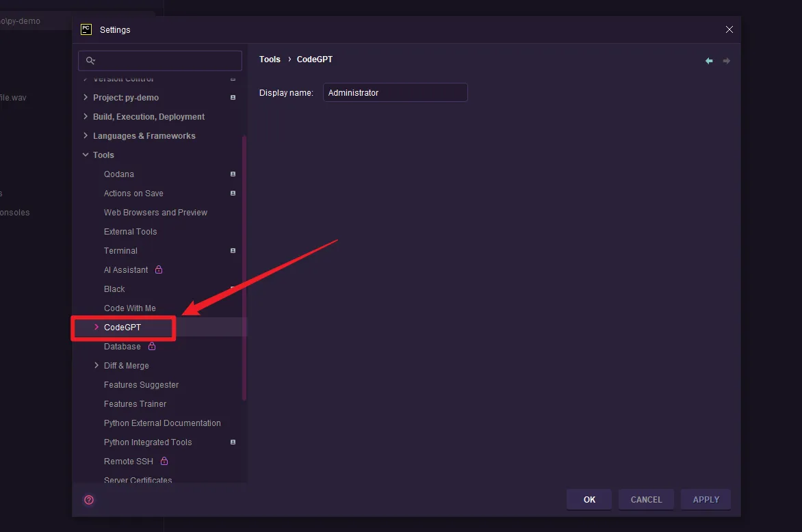
Task: Select Python Integrated Tools entry
Action: pos(148,442)
